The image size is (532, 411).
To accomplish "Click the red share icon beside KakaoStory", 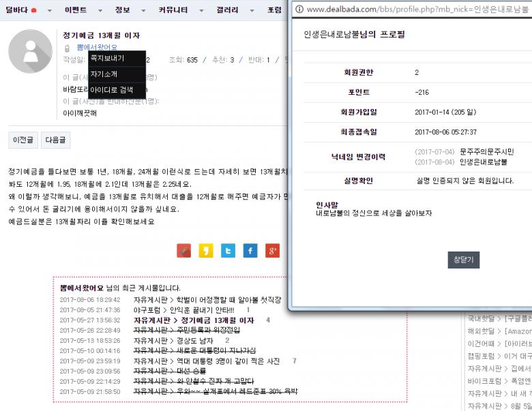I will pyautogui.click(x=183, y=251).
